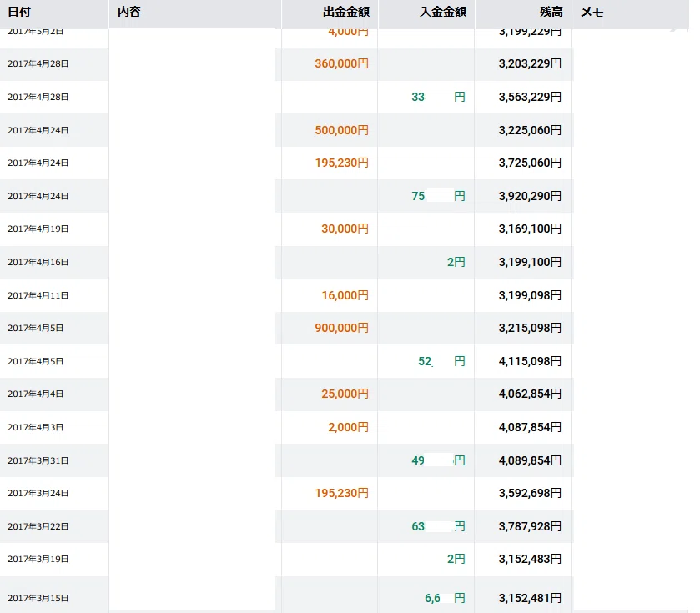Select the balance 4,087,854円
The height and width of the screenshot is (613, 700).
pyautogui.click(x=530, y=427)
